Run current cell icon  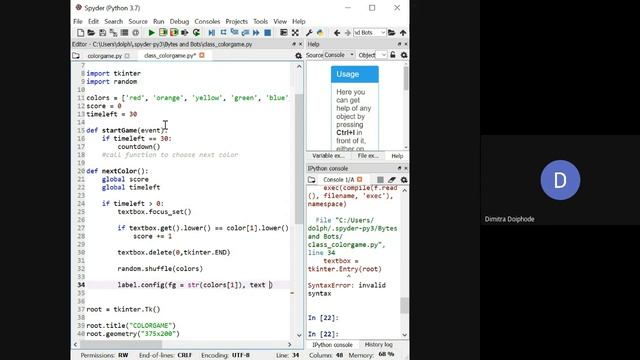point(163,33)
